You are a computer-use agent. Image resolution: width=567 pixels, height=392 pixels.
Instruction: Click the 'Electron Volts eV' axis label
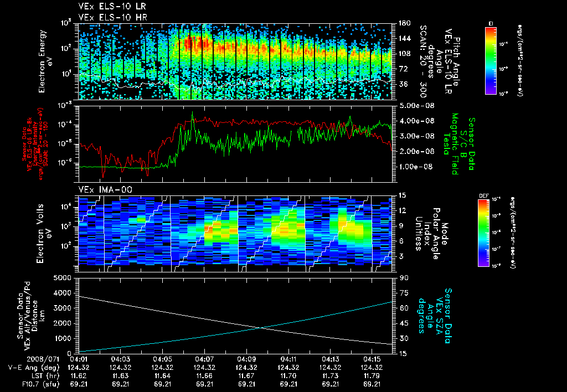point(44,234)
